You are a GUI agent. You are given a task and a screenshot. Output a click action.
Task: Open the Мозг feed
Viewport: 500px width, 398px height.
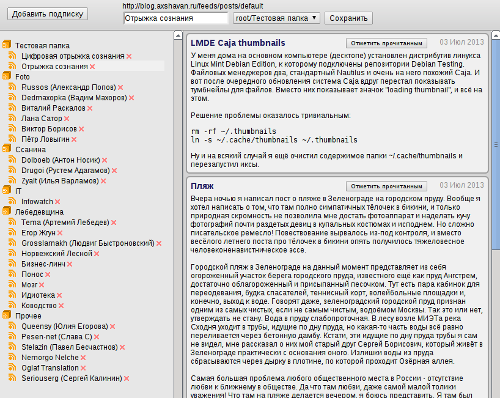[29, 285]
